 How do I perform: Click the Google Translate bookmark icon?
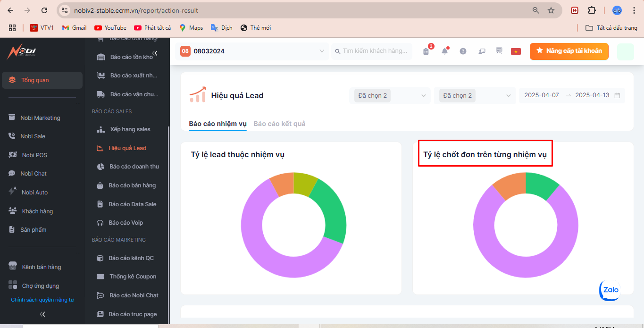[215, 28]
